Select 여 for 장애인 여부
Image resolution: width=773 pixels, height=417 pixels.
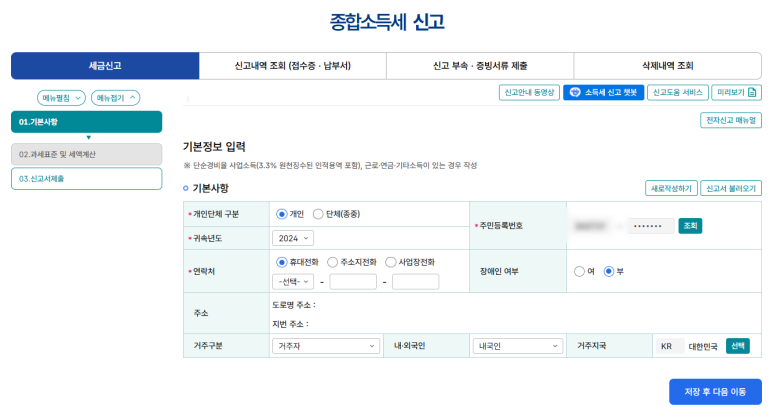pos(579,271)
